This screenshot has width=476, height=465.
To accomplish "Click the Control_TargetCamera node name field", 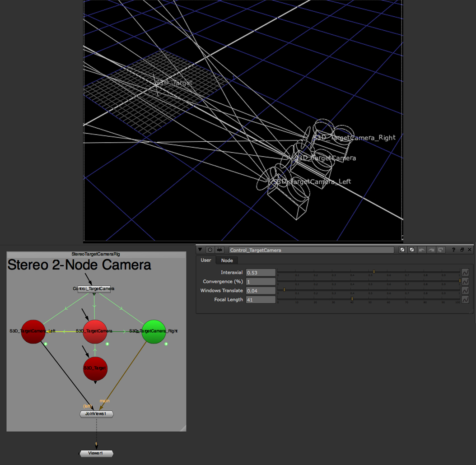I will pyautogui.click(x=311, y=250).
